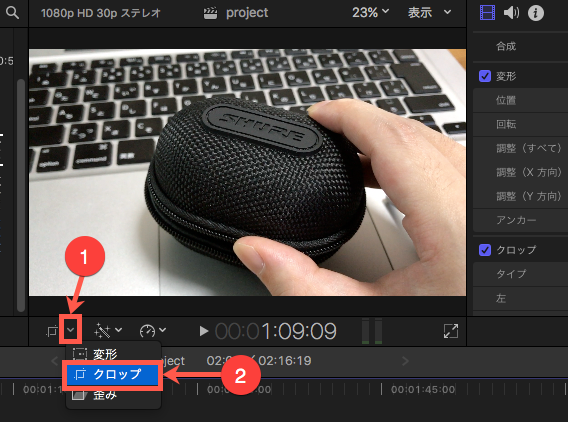Click the audio level meters
Viewport: 568px width, 422px height.
[x=372, y=331]
